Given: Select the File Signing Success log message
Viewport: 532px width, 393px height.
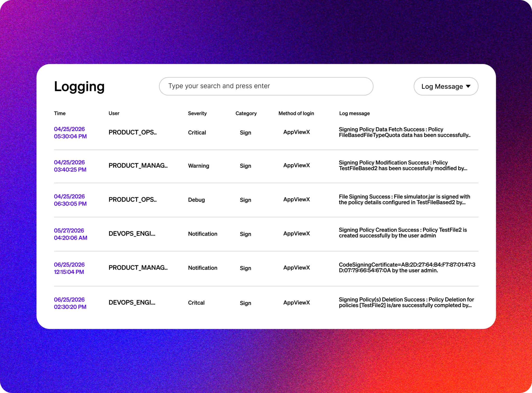Looking at the screenshot, I should (x=404, y=200).
